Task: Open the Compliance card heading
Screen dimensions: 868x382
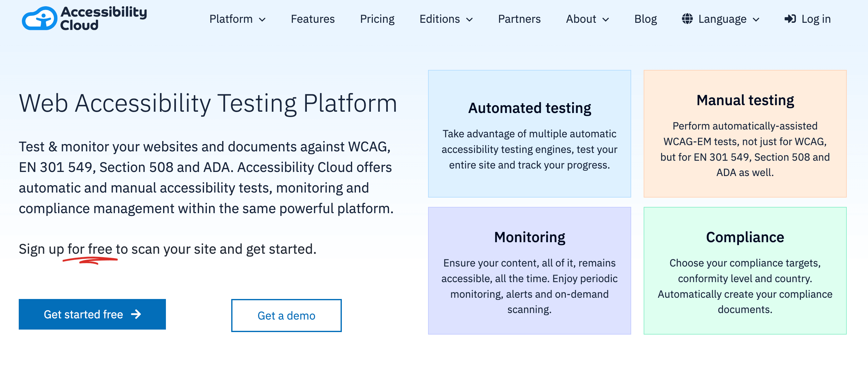Action: (x=745, y=237)
